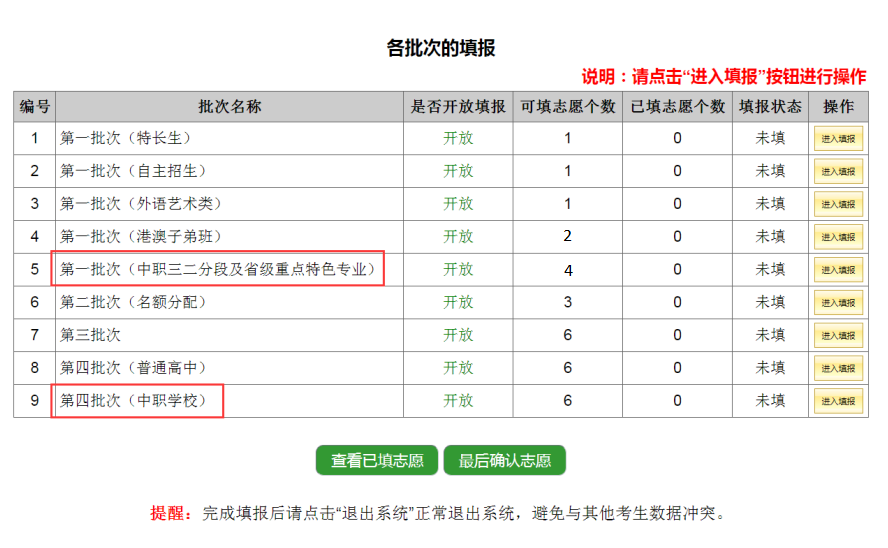Image resolution: width=888 pixels, height=548 pixels.
Task: Click 进入填报 for 第一批次（港澳子弟班）
Action: 838,237
